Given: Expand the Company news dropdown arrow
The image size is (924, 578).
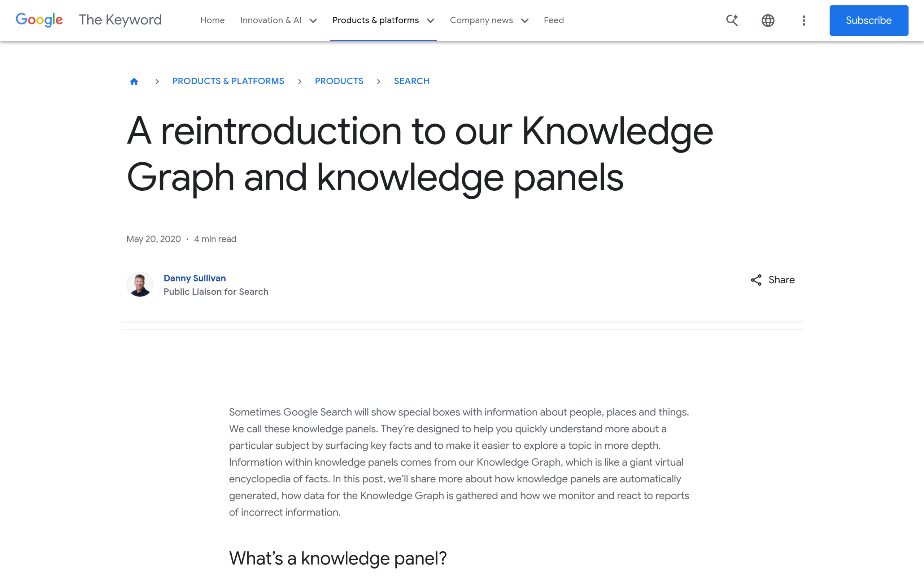Looking at the screenshot, I should [524, 21].
